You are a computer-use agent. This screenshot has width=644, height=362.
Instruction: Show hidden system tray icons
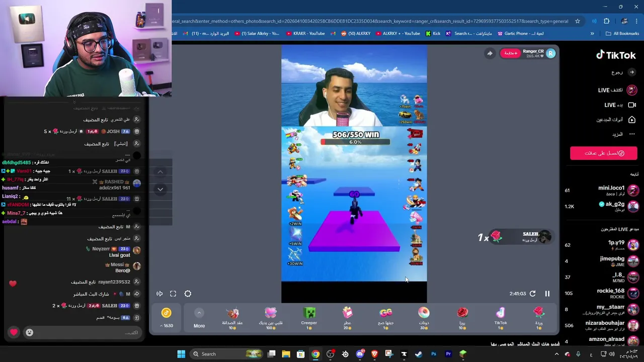point(556,354)
